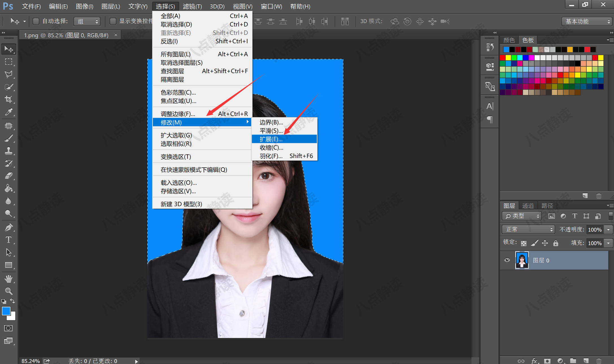Switch to the 通道 tab
The width and height of the screenshot is (614, 364).
coord(528,205)
